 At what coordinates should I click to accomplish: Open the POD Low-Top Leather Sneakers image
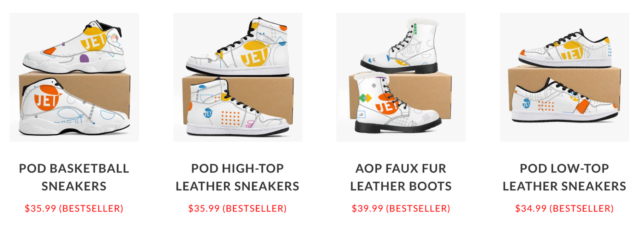(564, 77)
